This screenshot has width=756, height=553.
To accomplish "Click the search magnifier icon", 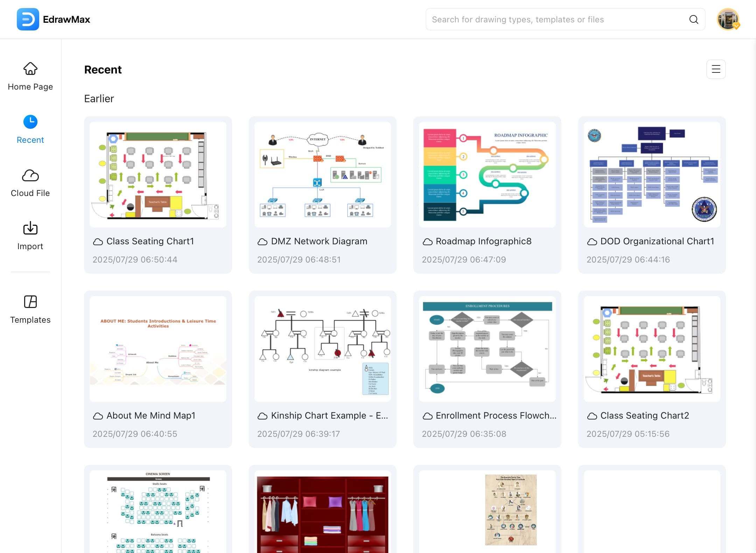I will (694, 20).
